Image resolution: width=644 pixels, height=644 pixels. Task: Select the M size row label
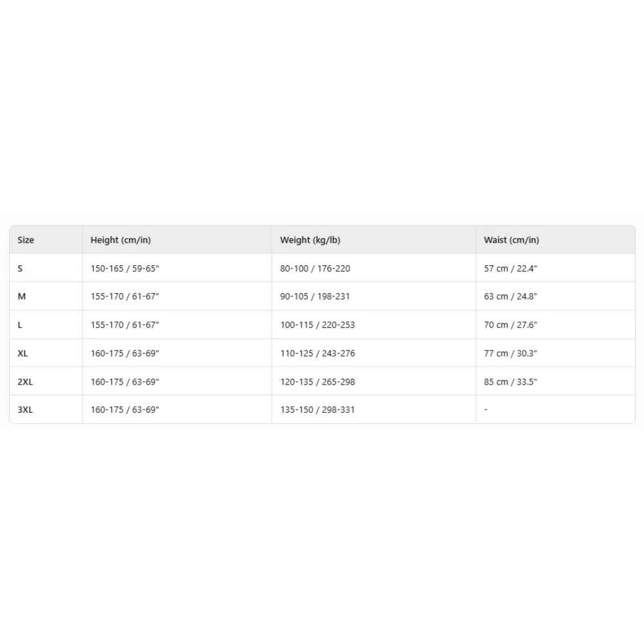21,297
